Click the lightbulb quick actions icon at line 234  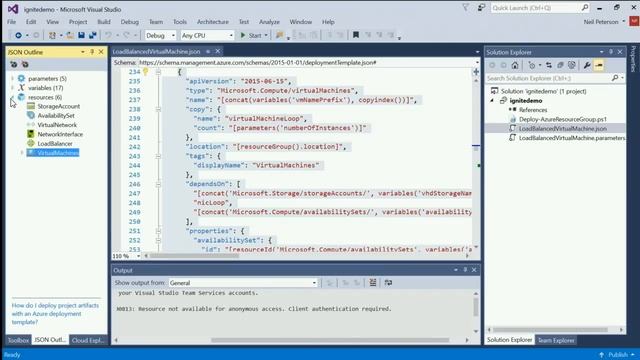(145, 72)
